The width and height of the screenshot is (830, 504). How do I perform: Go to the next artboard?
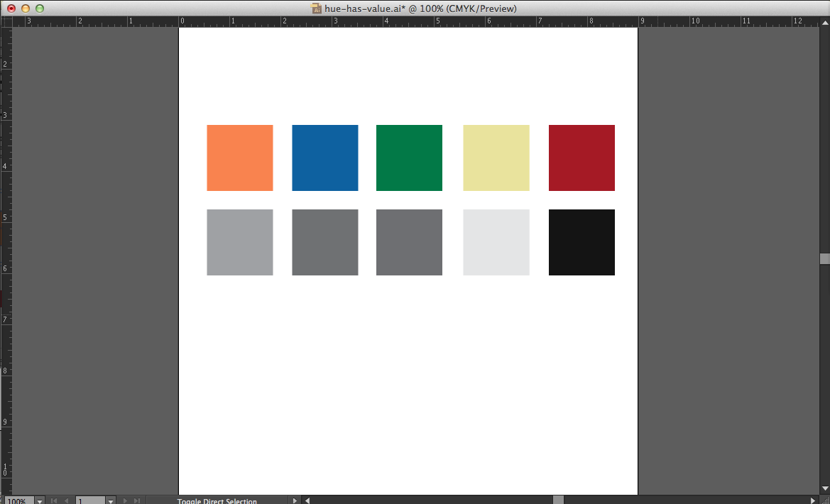(x=124, y=500)
